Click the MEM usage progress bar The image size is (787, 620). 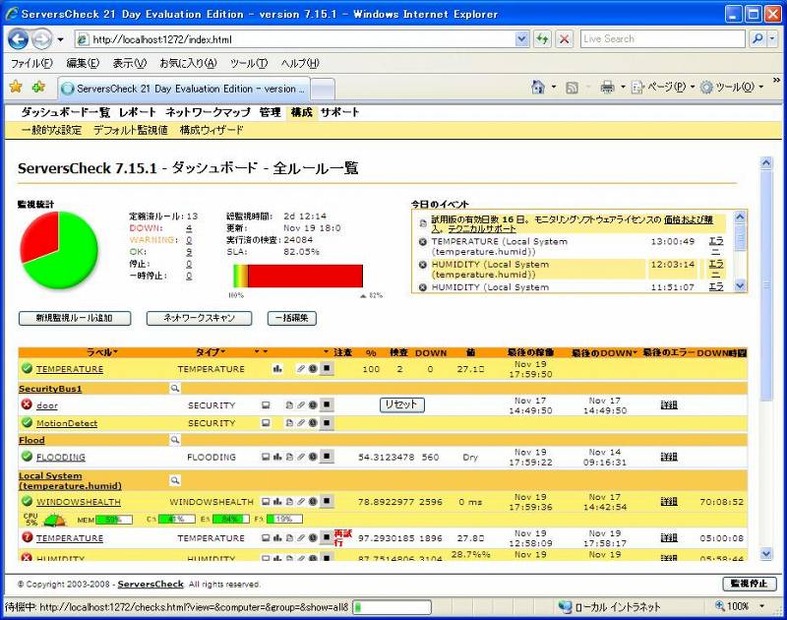pos(114,520)
